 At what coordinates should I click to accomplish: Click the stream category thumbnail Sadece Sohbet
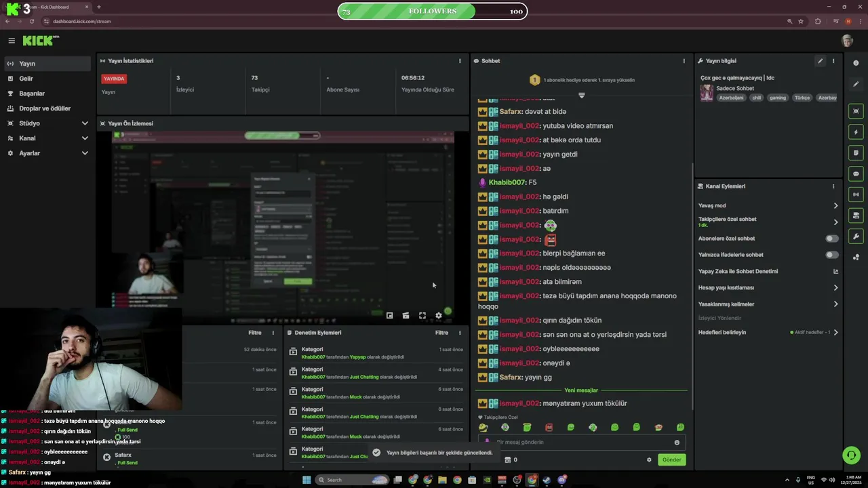[707, 93]
